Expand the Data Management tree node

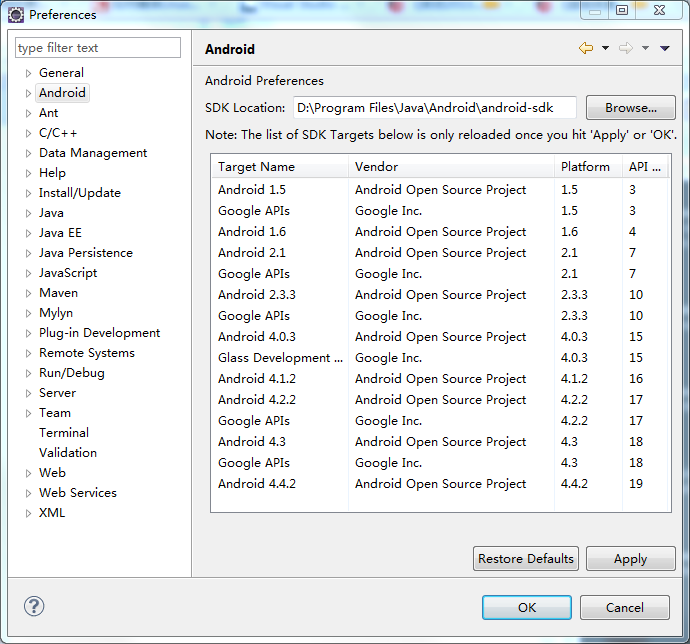(x=28, y=153)
